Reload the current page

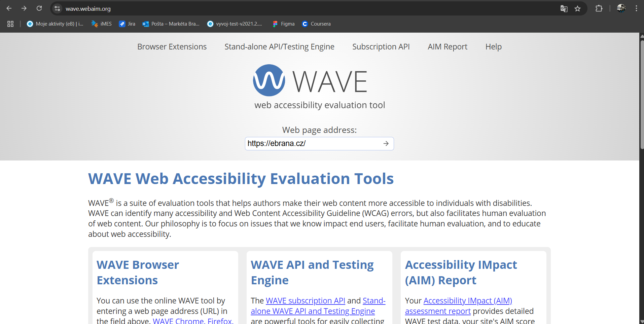point(39,8)
